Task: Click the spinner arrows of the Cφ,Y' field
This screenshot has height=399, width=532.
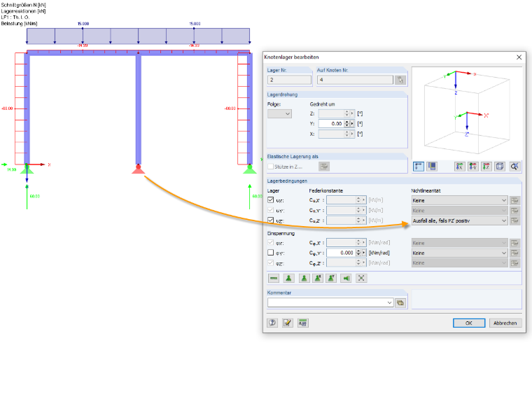Action: (358, 253)
